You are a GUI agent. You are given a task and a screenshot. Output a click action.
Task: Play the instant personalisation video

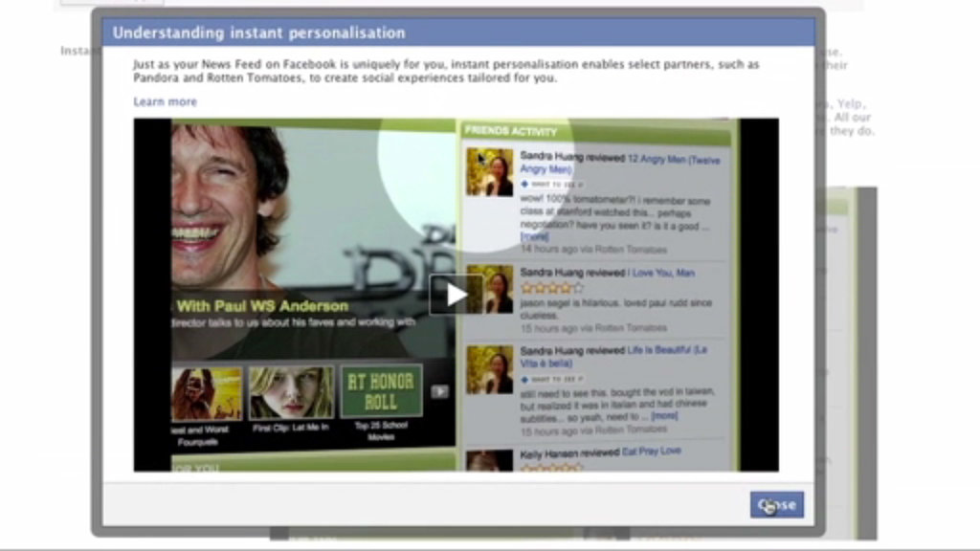[x=456, y=294]
